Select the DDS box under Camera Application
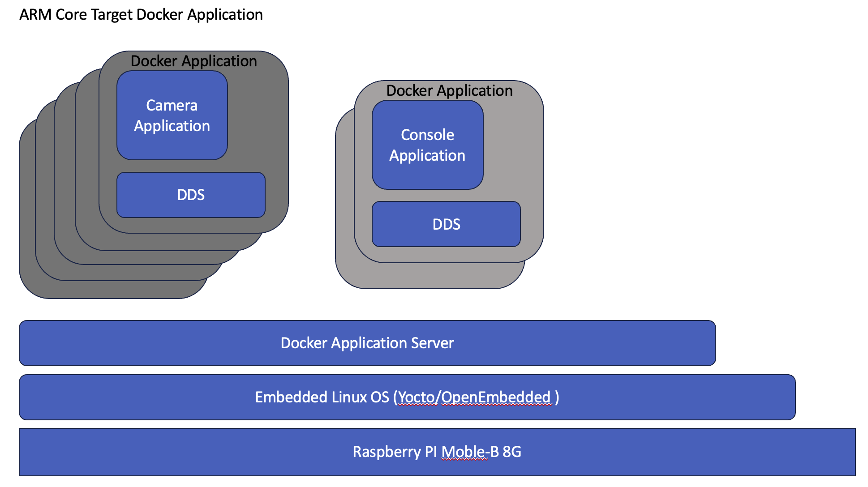 click(x=191, y=195)
